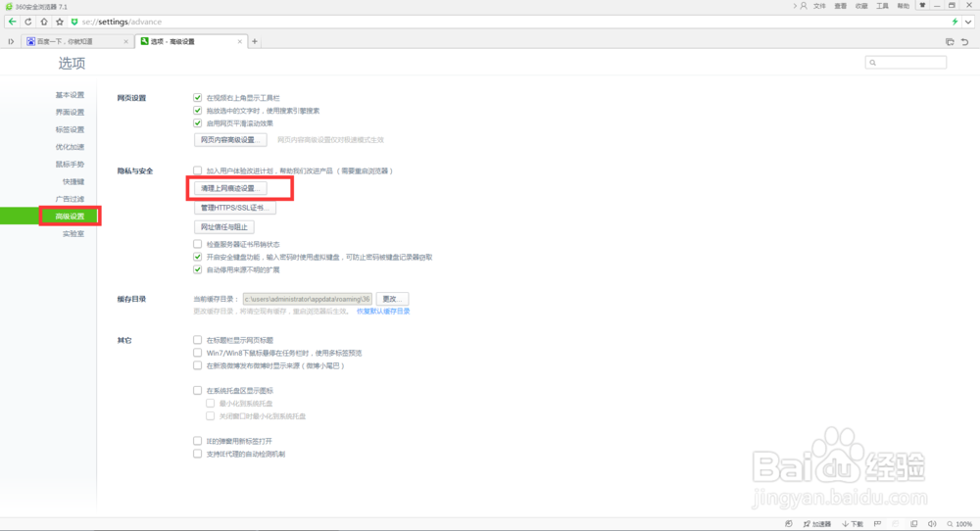This screenshot has width=980, height=531.
Task: Enable 加入用户体验改进计划 checkbox
Action: tap(198, 170)
